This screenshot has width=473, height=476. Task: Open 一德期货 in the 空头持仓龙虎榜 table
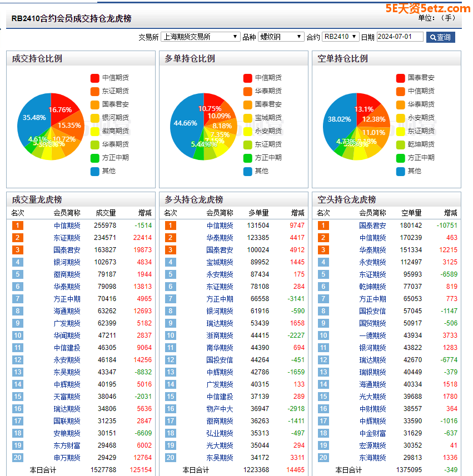(x=373, y=335)
